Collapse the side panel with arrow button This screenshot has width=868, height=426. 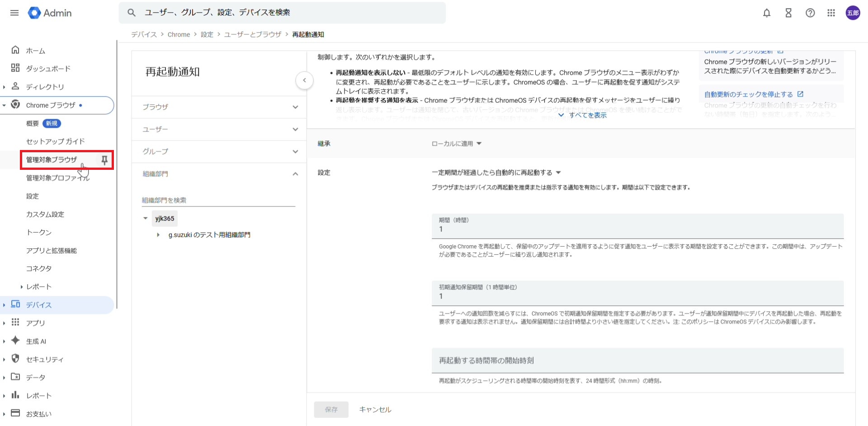(304, 80)
